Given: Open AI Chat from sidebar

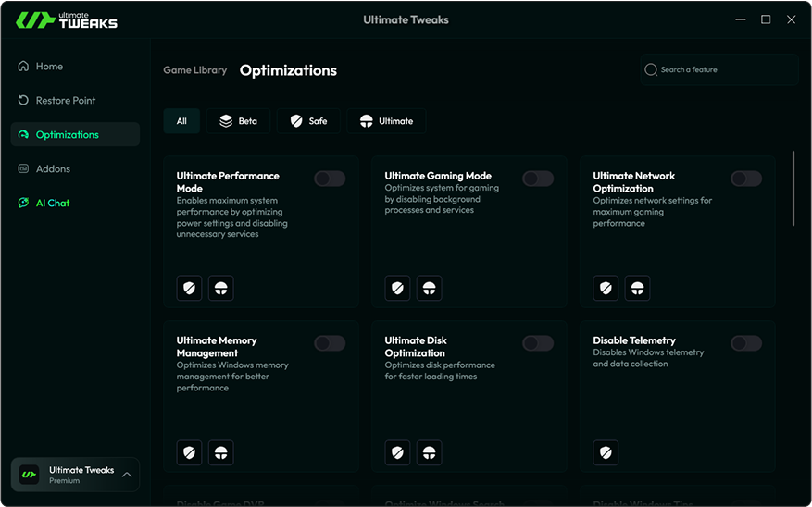Looking at the screenshot, I should (x=75, y=203).
